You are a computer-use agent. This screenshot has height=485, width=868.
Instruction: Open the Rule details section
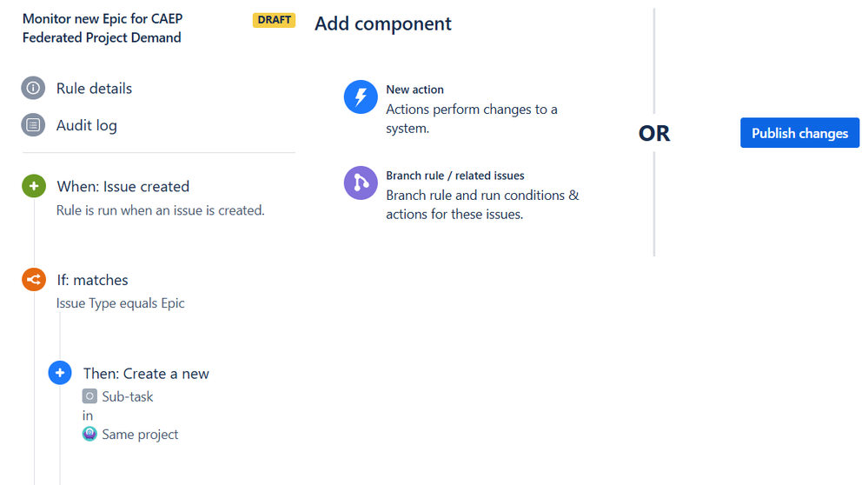click(x=94, y=89)
